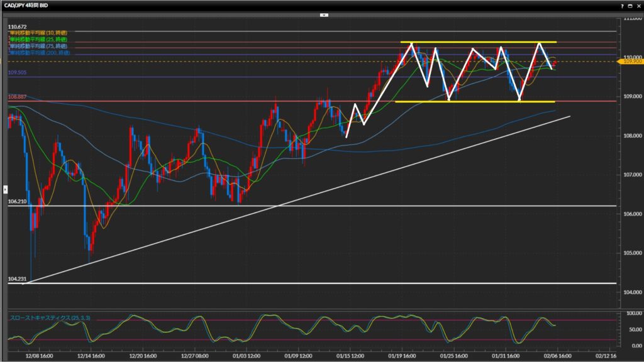The image size is (644, 362).
Task: Click the help question mark icon
Action: pyautogui.click(x=622, y=4)
